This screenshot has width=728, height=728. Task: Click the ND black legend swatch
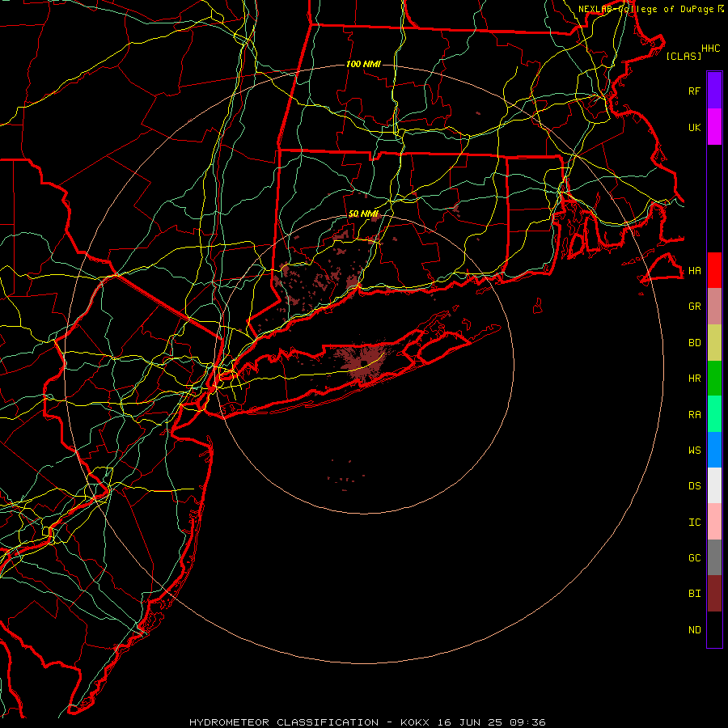tap(714, 629)
